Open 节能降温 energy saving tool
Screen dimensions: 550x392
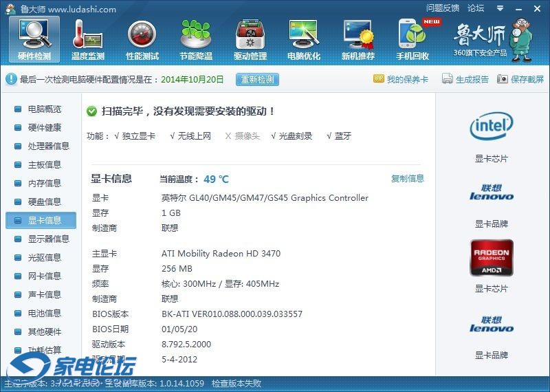click(196, 40)
